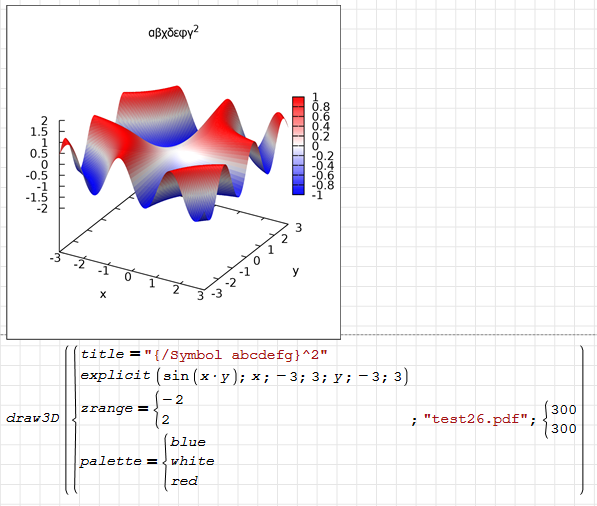This screenshot has height=506, width=597.
Task: Click the title variable name
Action: click(x=102, y=354)
